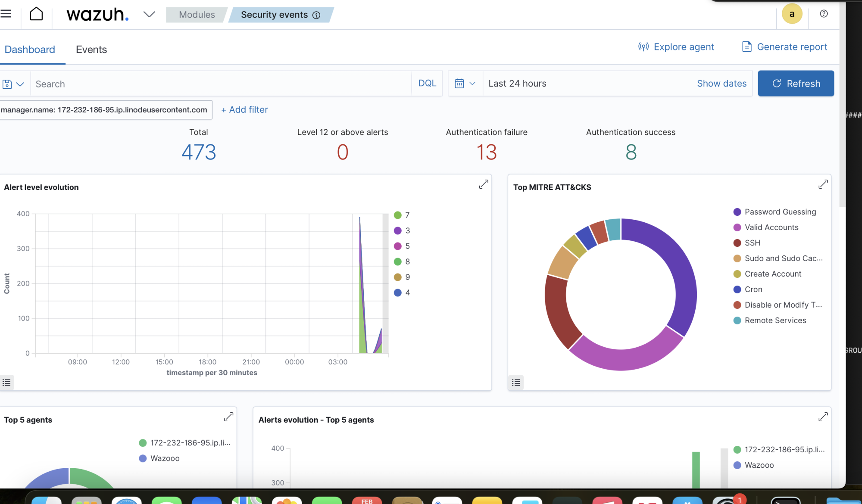Show info icon next to Security events

pyautogui.click(x=316, y=15)
